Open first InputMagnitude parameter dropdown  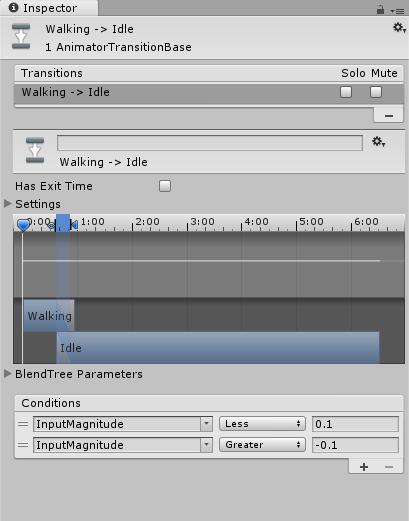coord(123,424)
